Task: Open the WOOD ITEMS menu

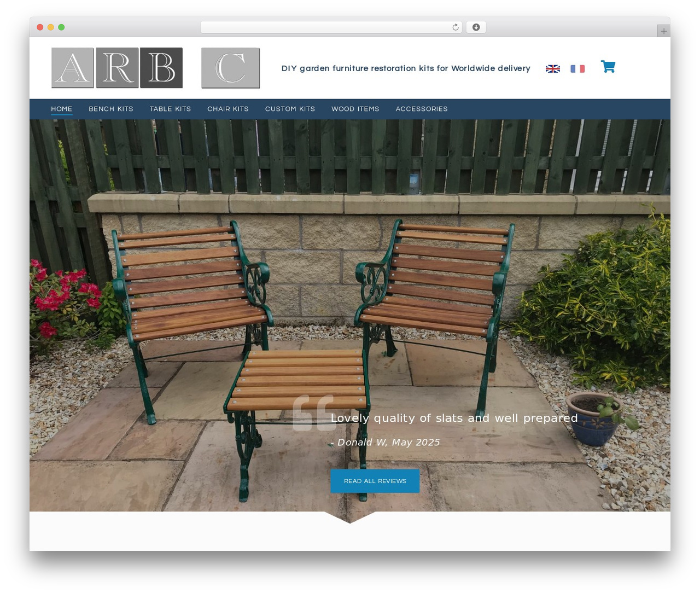Action: click(x=355, y=109)
